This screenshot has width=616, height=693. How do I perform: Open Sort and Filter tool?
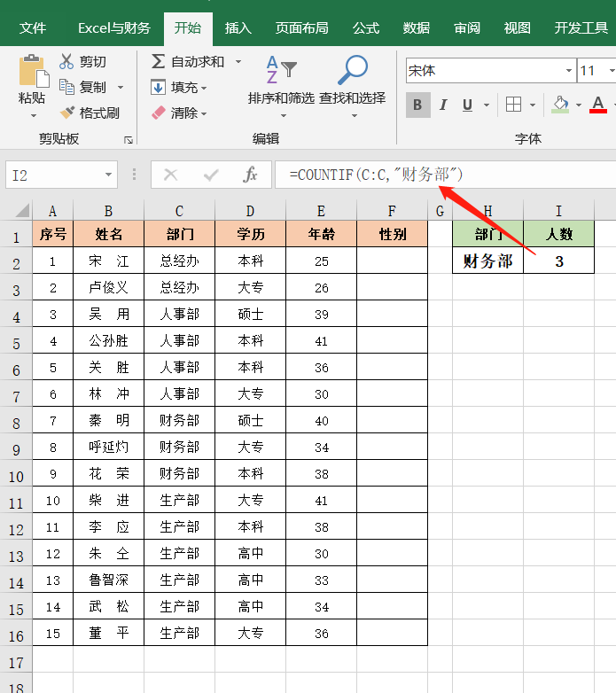(281, 71)
